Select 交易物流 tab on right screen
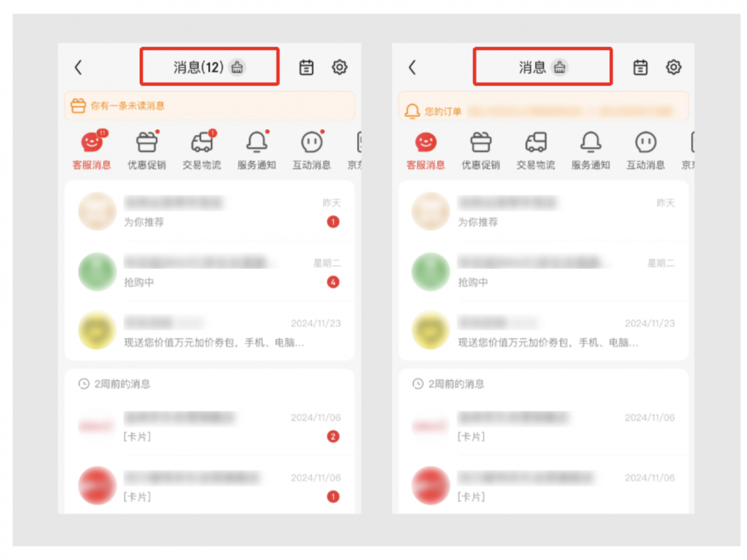 point(536,150)
